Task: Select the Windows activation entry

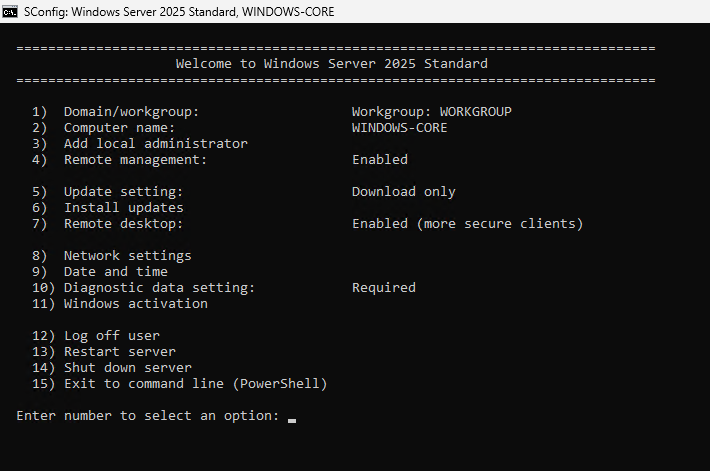Action: pyautogui.click(x=135, y=304)
